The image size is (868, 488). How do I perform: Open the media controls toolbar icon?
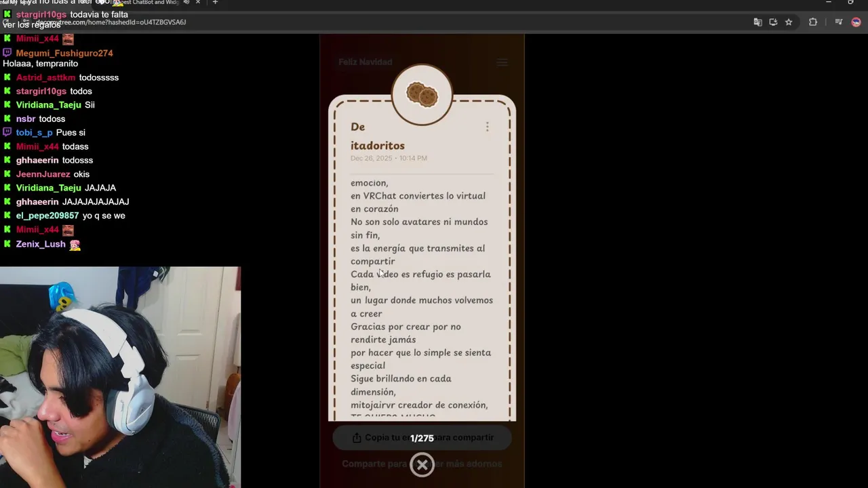[839, 22]
